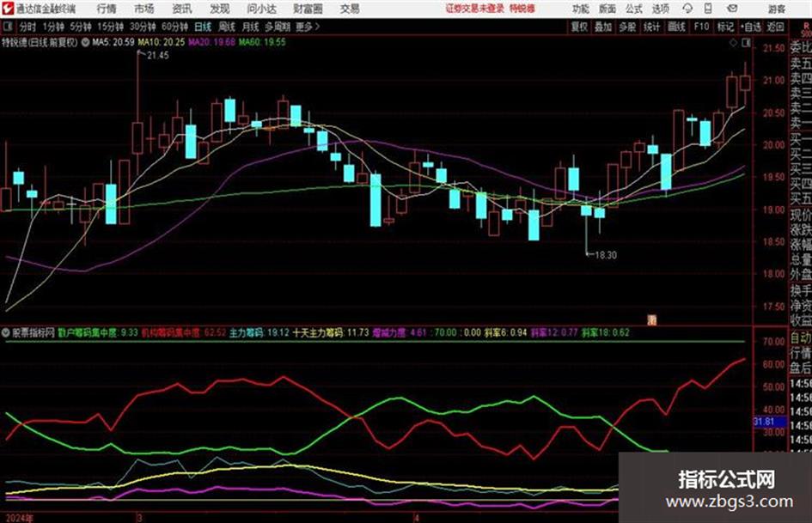This screenshot has height=523, width=812.
Task: Click the purple MA20 value label
Action: click(211, 42)
